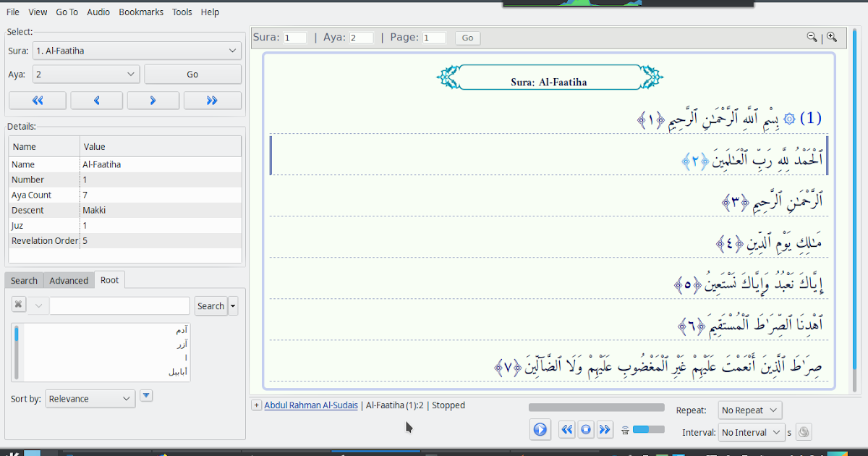
Task: Click the play recitation button
Action: (540, 429)
